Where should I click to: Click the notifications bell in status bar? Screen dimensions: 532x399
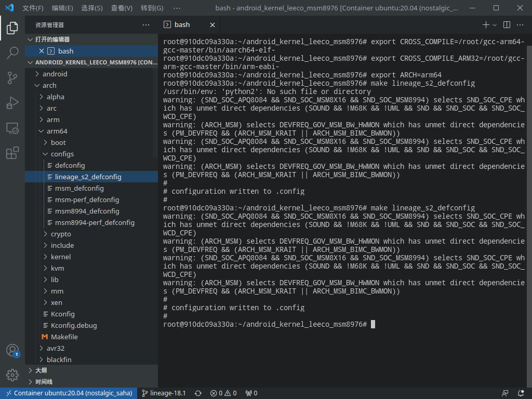coord(521,393)
